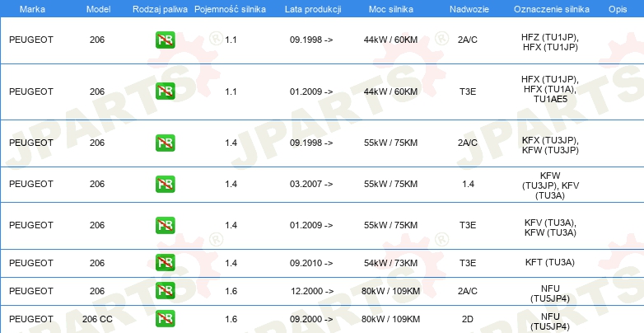This screenshot has width=644, height=333.
Task: Select the Nadwozie column header
Action: (469, 9)
